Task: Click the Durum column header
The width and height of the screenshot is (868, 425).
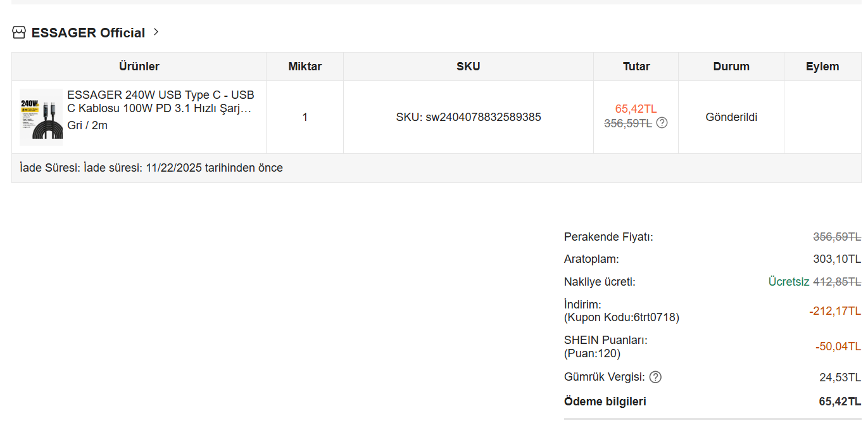Action: coord(731,67)
